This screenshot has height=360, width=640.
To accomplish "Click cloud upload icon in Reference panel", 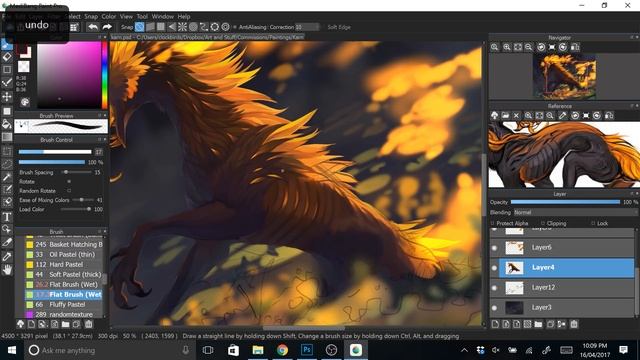I will click(x=494, y=116).
